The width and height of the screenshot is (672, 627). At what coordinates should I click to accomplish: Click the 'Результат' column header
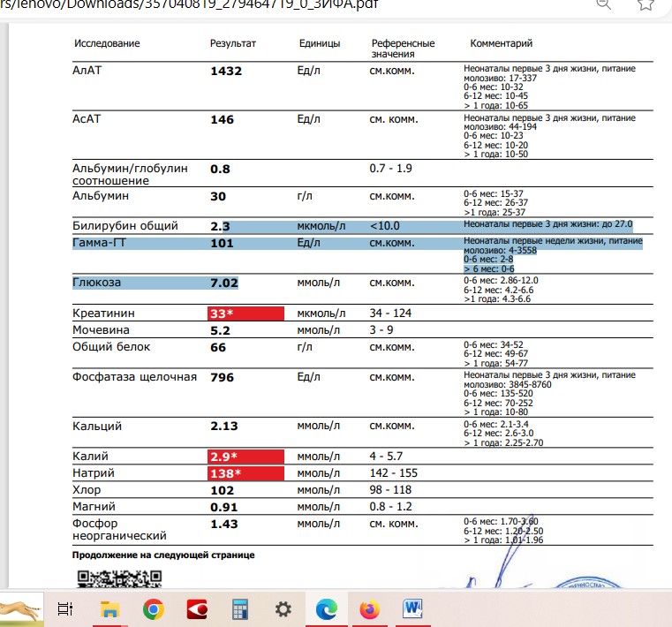233,43
